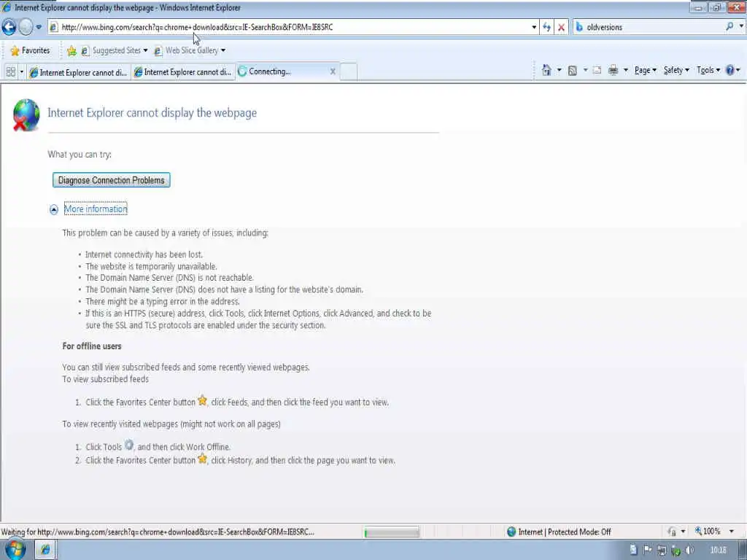This screenshot has width=747, height=560.
Task: Expand the Print options dropdown arrow
Action: [625, 71]
